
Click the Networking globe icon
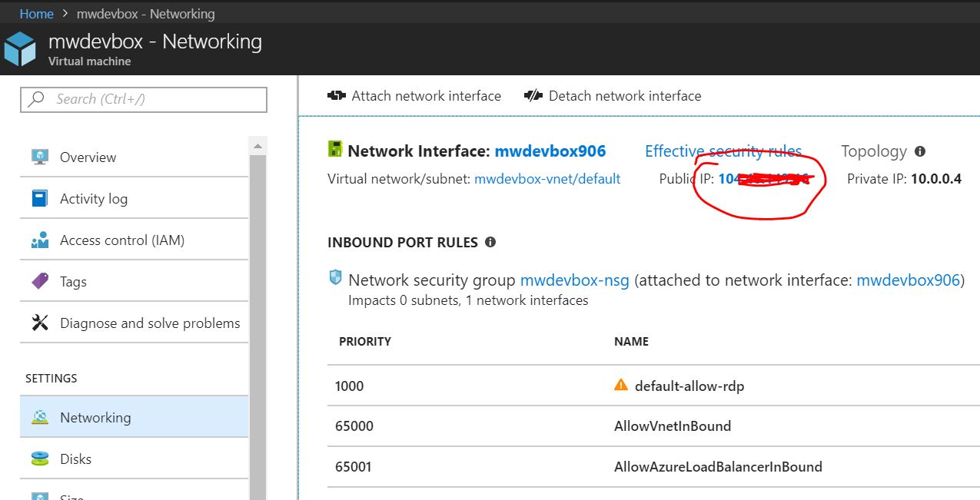pyautogui.click(x=40, y=417)
